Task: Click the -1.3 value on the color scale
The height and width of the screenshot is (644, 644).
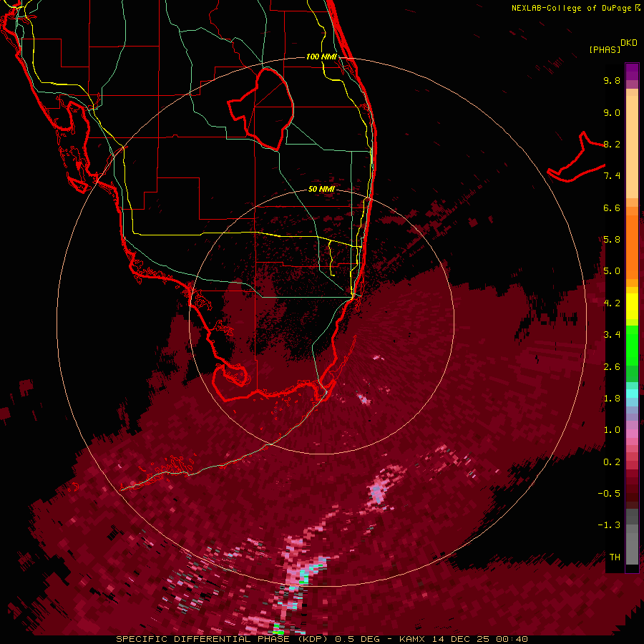Action: (609, 525)
